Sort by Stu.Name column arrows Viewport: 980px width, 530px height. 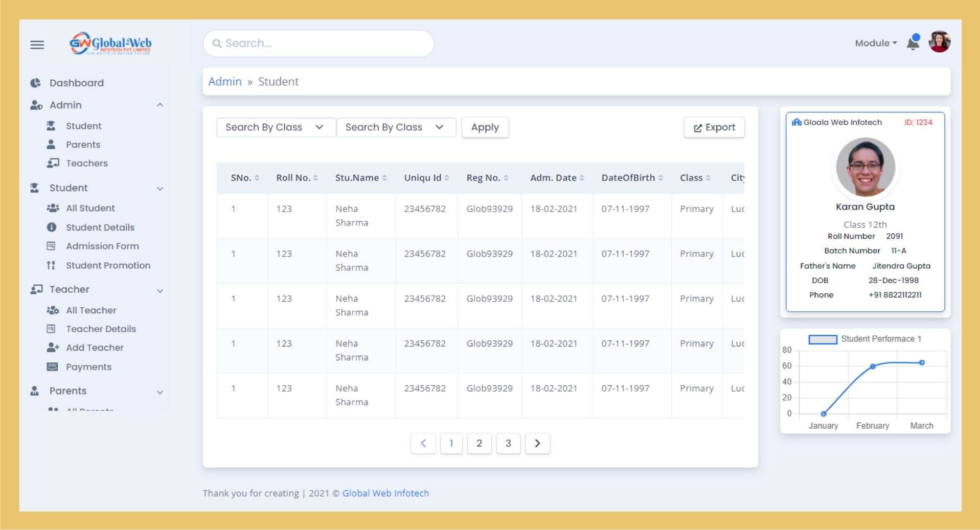(384, 178)
